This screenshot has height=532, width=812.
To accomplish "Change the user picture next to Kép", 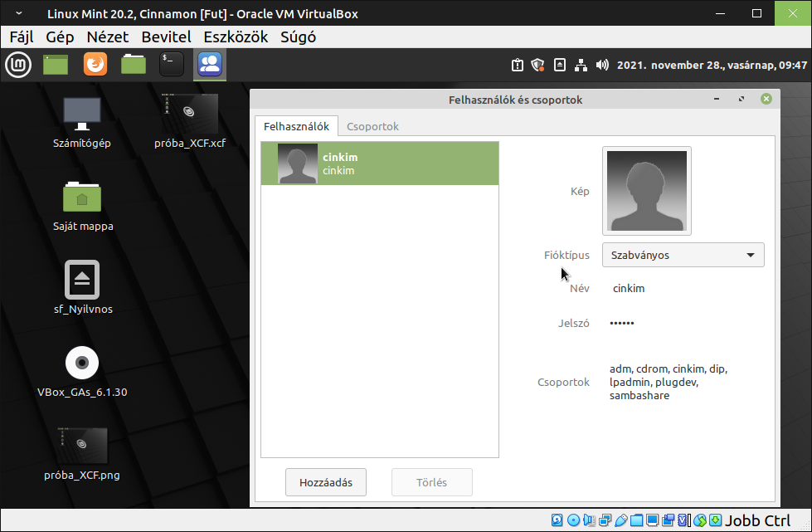I will tap(646, 191).
